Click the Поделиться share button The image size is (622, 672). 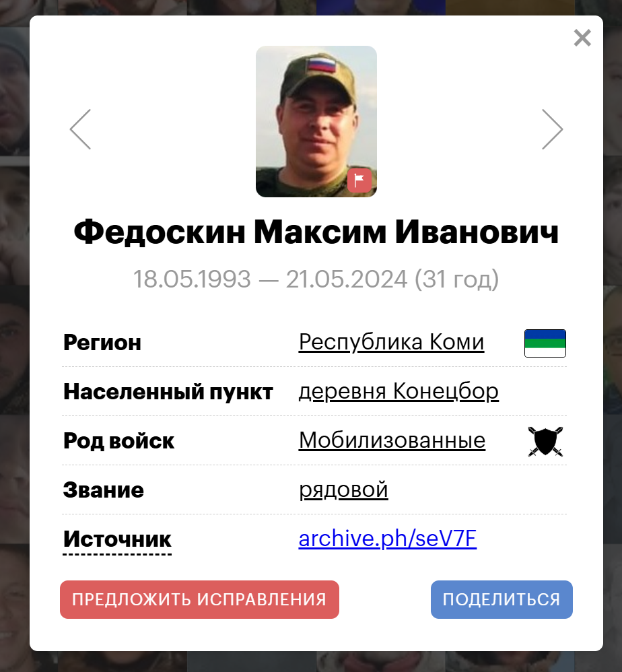[x=502, y=599]
